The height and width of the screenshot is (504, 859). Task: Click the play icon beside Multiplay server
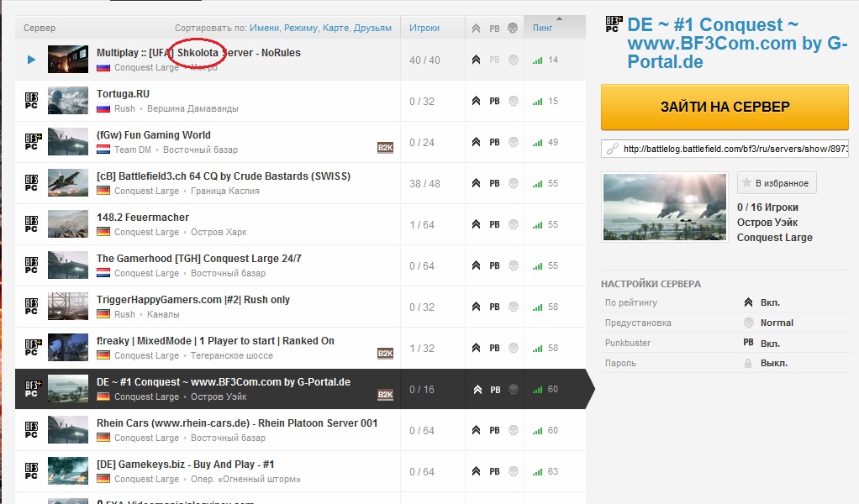(31, 60)
